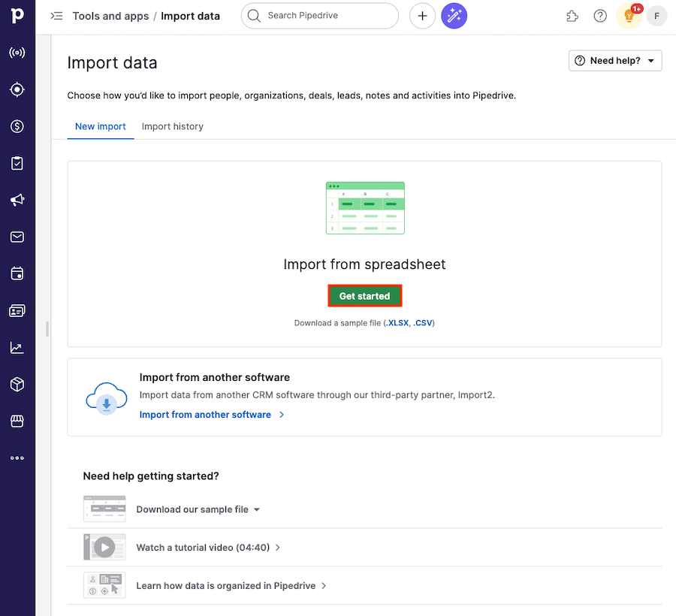Open suggestions via the lightbulb notification icon
Screen dimensions: 676x616
coord(629,16)
